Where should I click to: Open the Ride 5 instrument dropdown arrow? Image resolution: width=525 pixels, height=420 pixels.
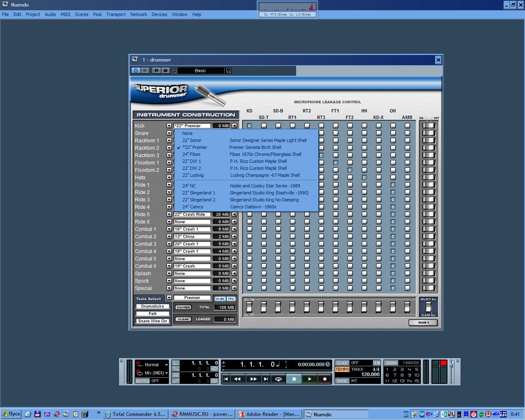169,215
